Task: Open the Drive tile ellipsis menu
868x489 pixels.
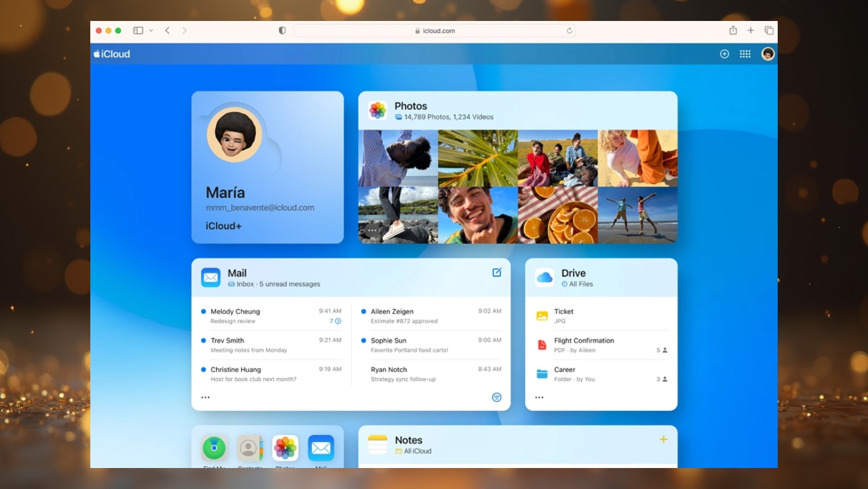Action: tap(539, 397)
